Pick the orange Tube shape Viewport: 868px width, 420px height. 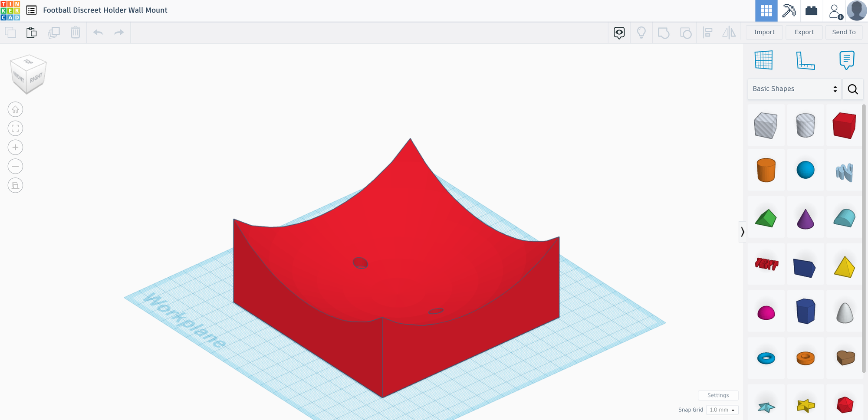[x=806, y=358]
